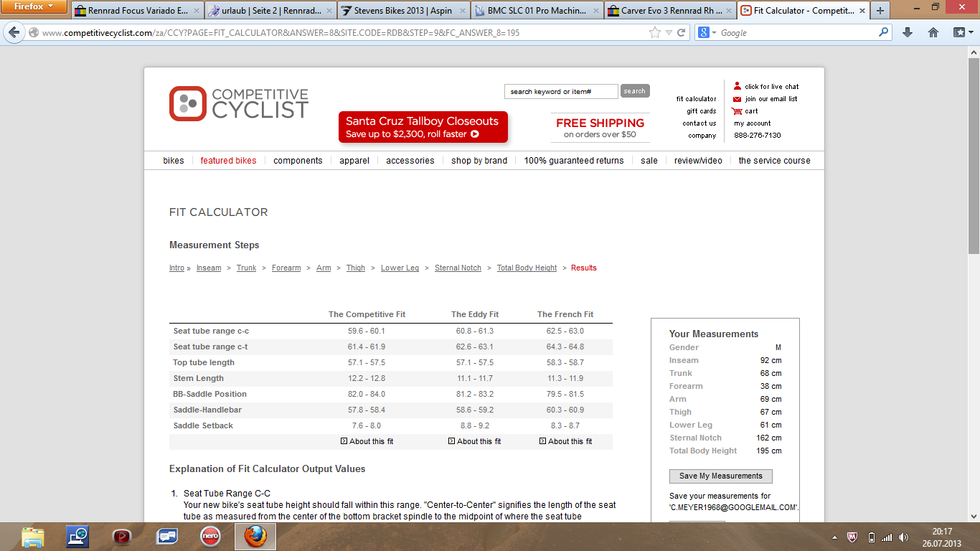
Task: Click the shopping cart icon
Action: tap(737, 111)
